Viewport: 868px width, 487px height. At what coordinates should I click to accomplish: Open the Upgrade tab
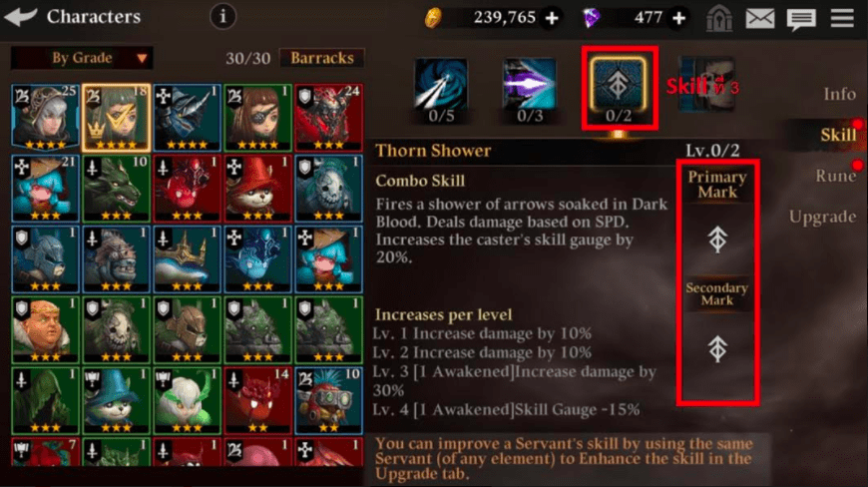click(x=823, y=217)
